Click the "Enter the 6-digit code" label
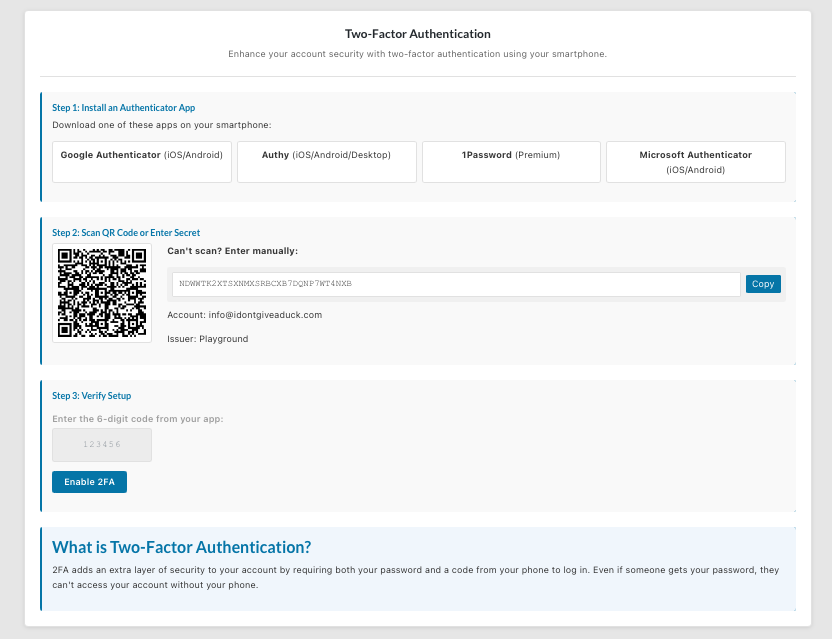 [137, 418]
